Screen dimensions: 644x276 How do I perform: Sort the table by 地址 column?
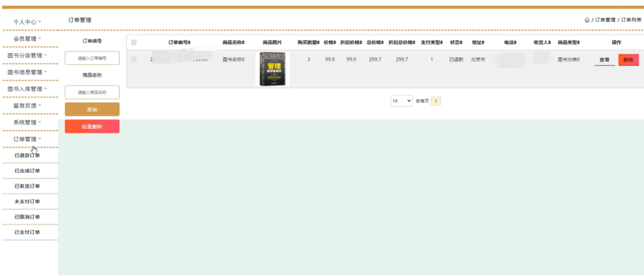click(x=478, y=42)
